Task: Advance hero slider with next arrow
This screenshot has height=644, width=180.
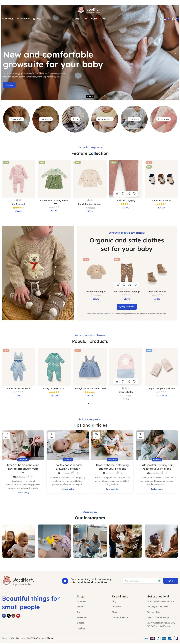Action: [x=176, y=53]
